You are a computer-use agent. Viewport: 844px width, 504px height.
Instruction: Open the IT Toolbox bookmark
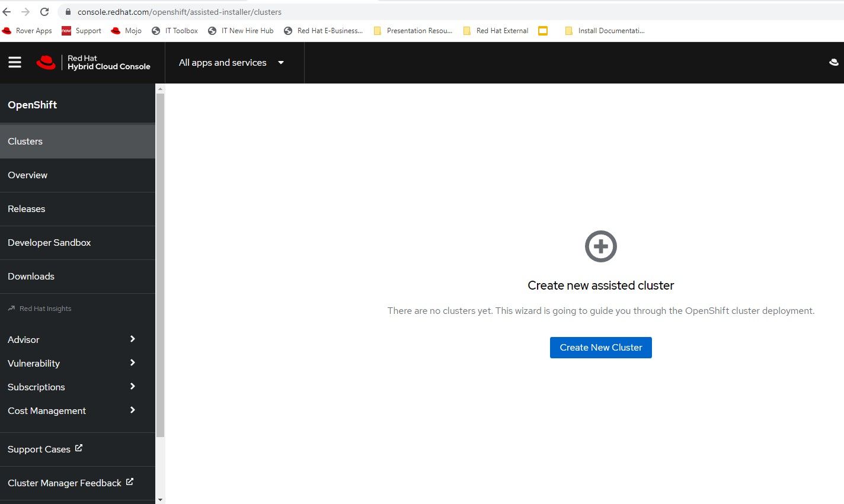point(175,31)
